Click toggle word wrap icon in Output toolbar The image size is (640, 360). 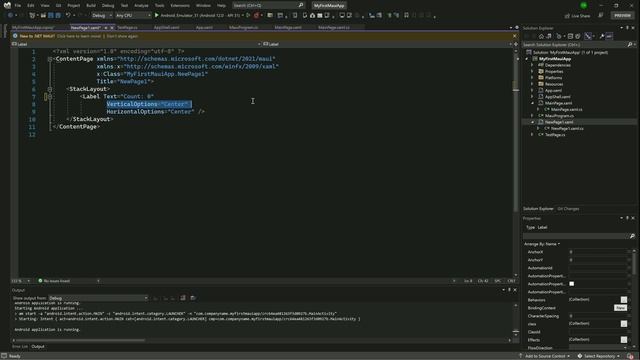pyautogui.click(x=193, y=298)
